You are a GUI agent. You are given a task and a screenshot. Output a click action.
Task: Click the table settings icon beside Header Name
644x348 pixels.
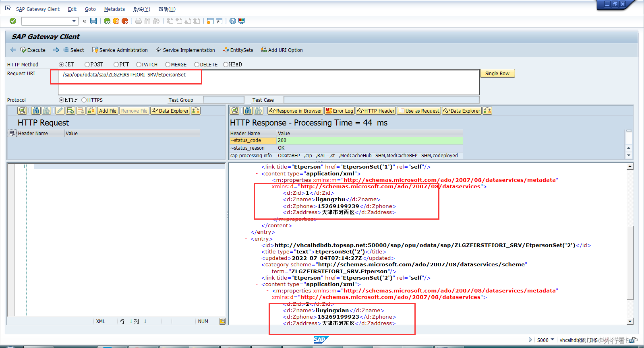coord(12,133)
